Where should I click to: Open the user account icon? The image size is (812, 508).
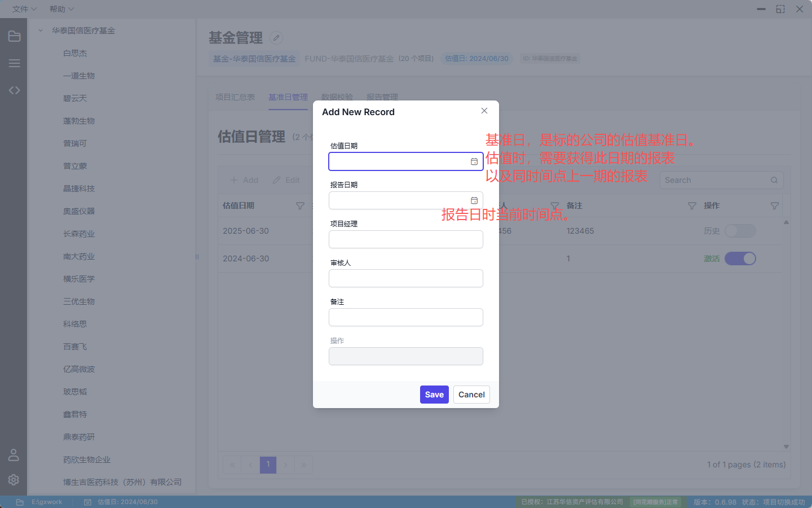pos(14,454)
